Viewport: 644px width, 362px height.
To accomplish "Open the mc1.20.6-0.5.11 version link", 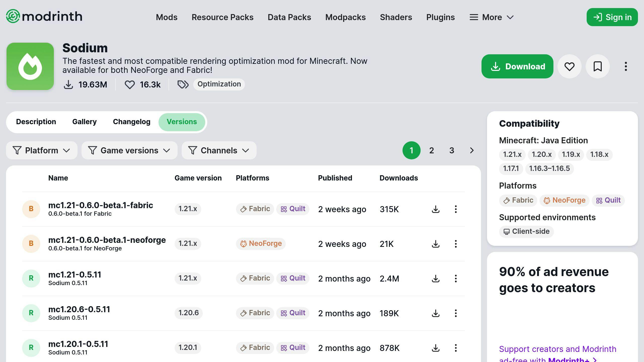I will pyautogui.click(x=79, y=309).
